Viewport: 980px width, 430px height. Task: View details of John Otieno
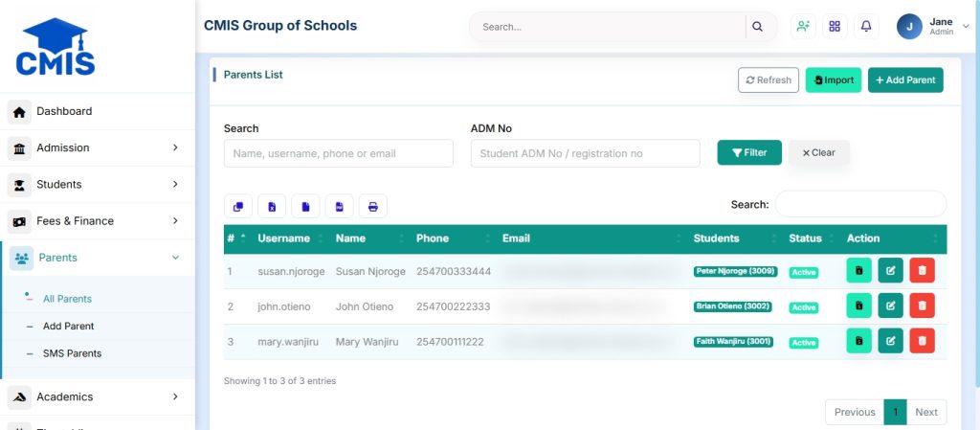click(x=858, y=306)
